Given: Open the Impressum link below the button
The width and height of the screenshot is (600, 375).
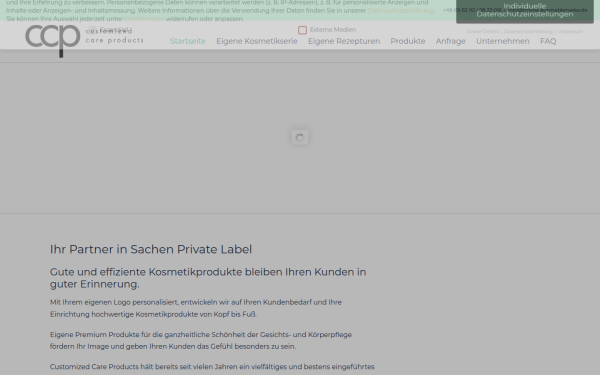Looking at the screenshot, I should click(x=570, y=31).
